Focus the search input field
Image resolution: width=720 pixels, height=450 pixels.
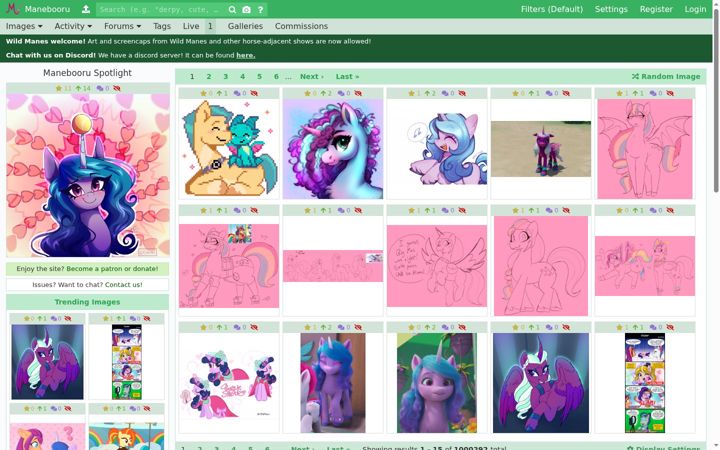pos(161,9)
